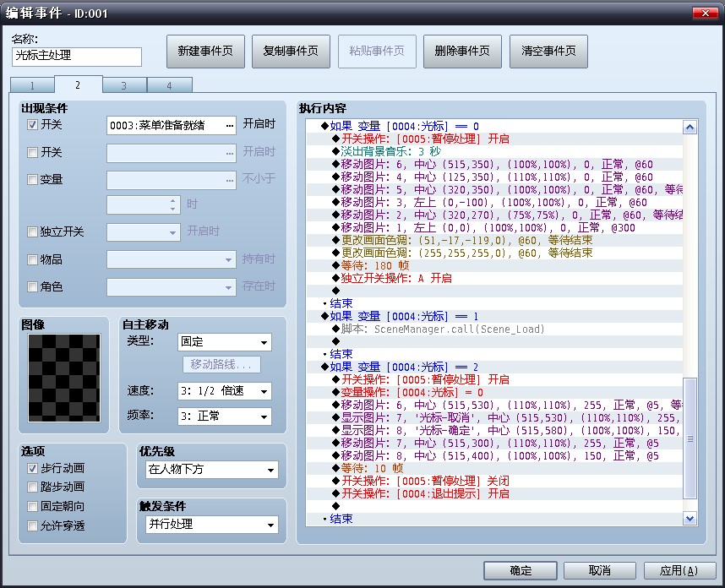Select the 开关操作: [0004:退出提示] 开启 line
This screenshot has width=725, height=588.
click(x=494, y=493)
